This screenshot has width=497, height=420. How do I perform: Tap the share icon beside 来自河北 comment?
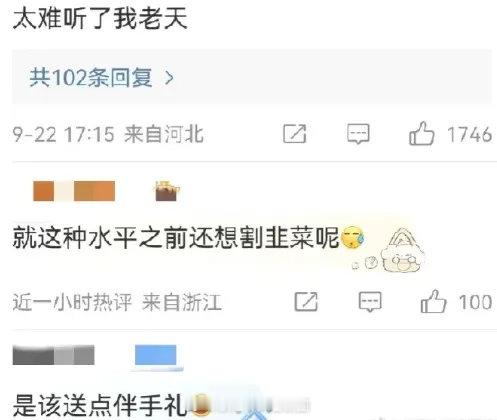click(x=295, y=134)
